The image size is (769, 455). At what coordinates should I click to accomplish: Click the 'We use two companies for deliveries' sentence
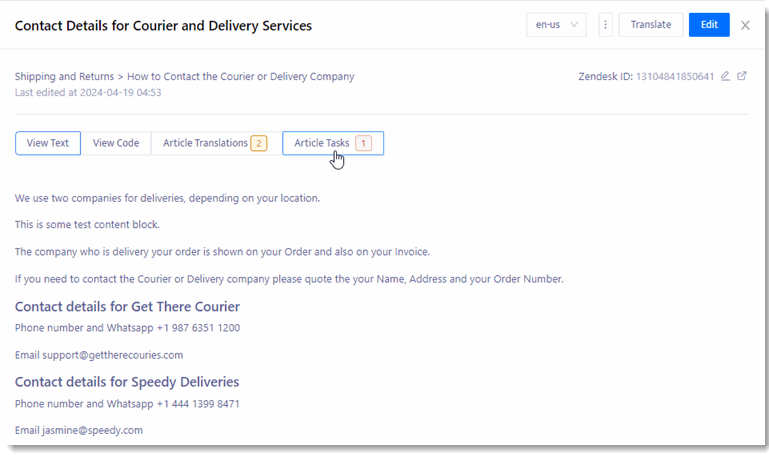click(167, 198)
